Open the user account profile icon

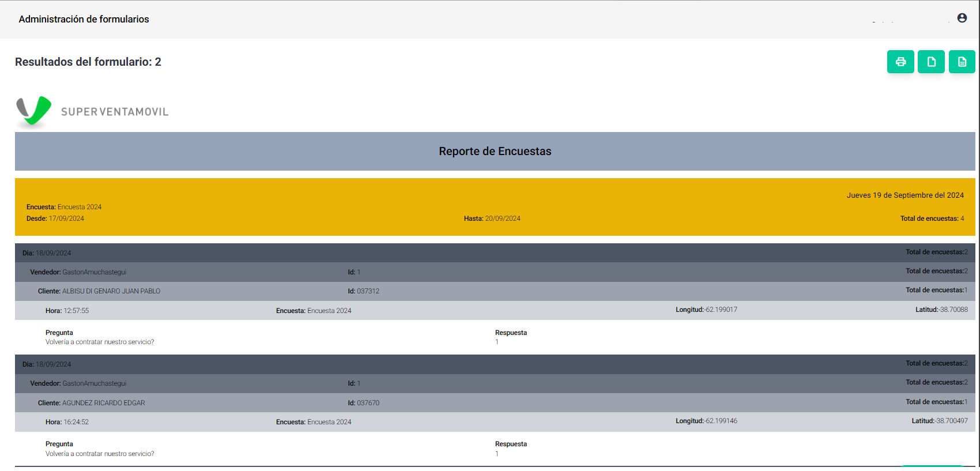click(962, 18)
